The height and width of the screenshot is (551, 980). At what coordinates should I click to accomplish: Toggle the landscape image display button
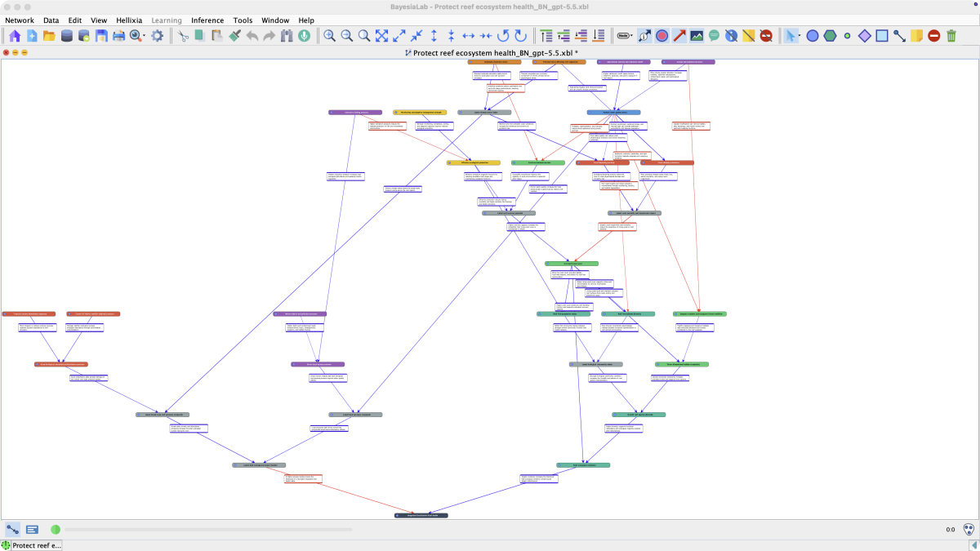(x=697, y=36)
